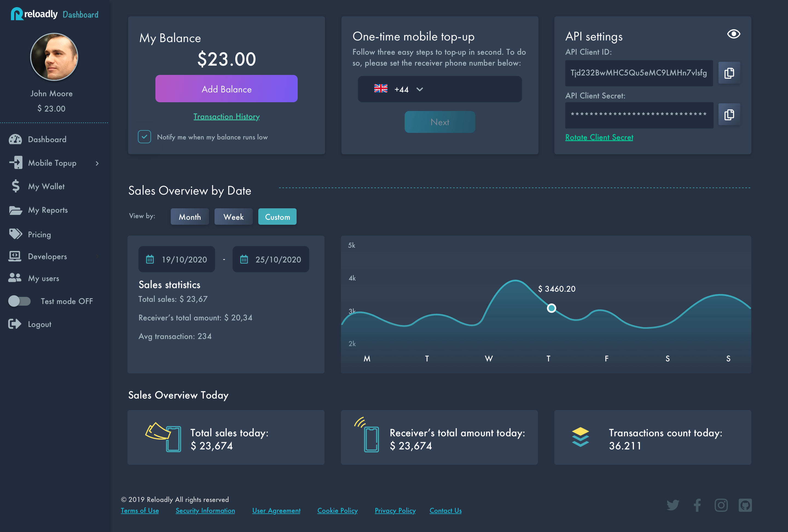
Task: Click the Add Balance button
Action: pos(226,89)
